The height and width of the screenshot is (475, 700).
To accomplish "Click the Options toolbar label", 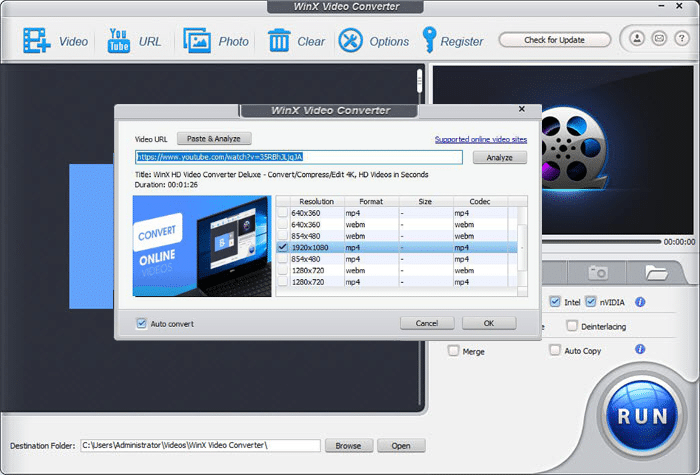I will click(x=389, y=42).
